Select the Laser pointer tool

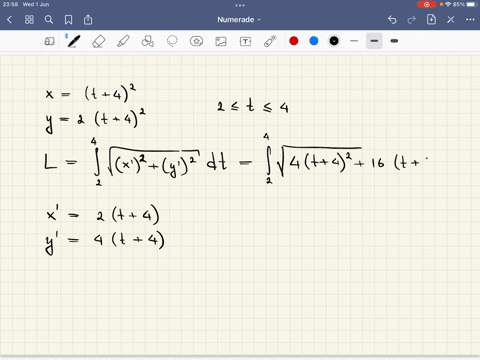(x=270, y=41)
